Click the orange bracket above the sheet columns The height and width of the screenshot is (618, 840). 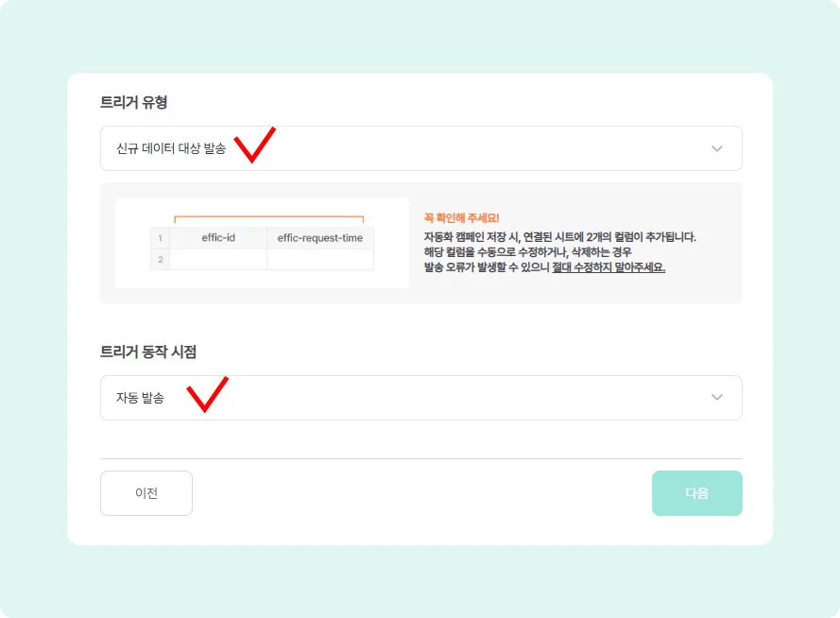coord(269,217)
